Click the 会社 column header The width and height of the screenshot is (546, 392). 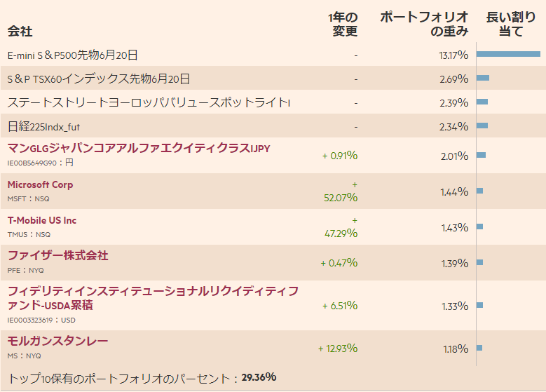20,32
